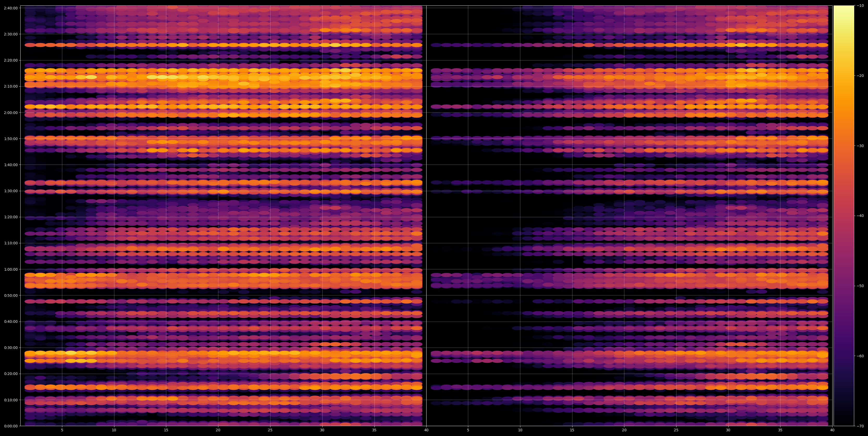Select the -40 colorbar tick label
This screenshot has height=436, width=868.
tap(860, 216)
